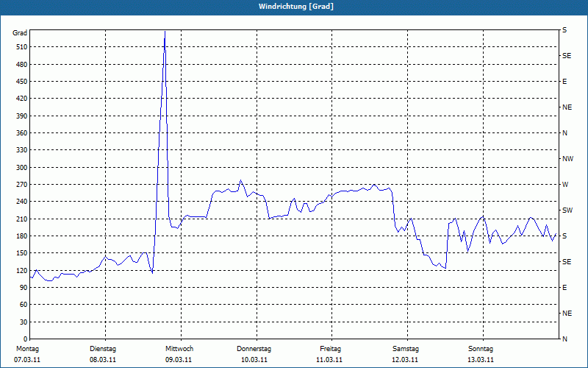Screen dimensions: 588x368
Task: Click the date 12.03.11
Action: [405, 360]
